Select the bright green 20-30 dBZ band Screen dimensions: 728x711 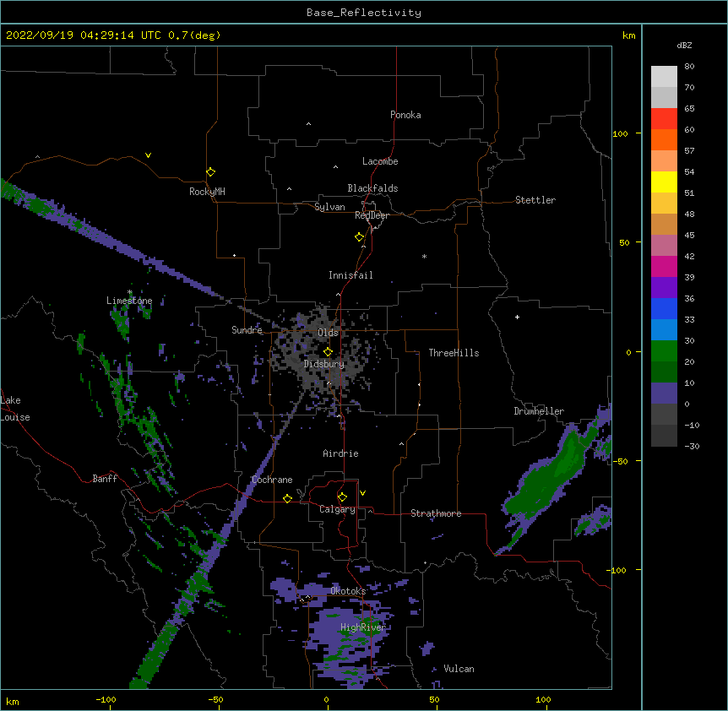click(664, 351)
